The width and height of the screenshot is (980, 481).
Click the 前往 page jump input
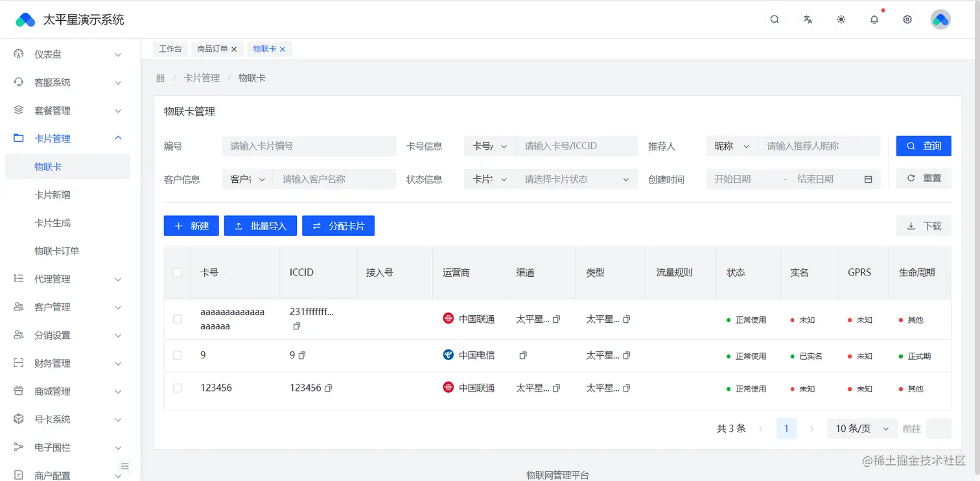pos(939,428)
